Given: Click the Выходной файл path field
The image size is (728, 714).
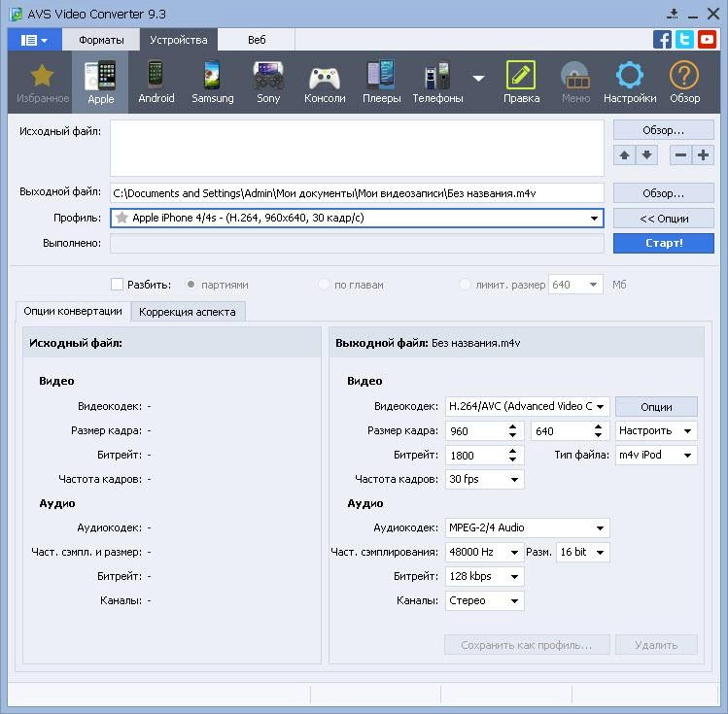Looking at the screenshot, I should click(x=357, y=193).
